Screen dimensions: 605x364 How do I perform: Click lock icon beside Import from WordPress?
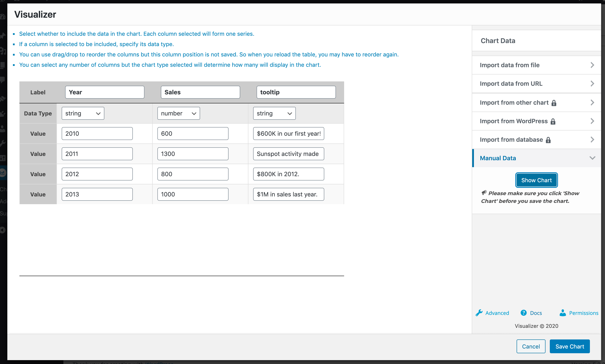click(553, 121)
